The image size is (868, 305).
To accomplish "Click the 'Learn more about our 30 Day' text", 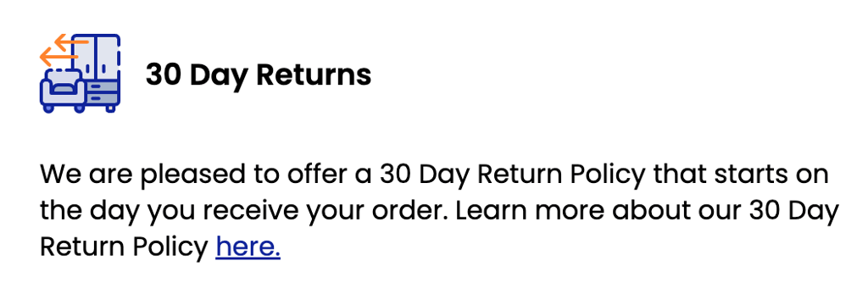I will (x=648, y=211).
